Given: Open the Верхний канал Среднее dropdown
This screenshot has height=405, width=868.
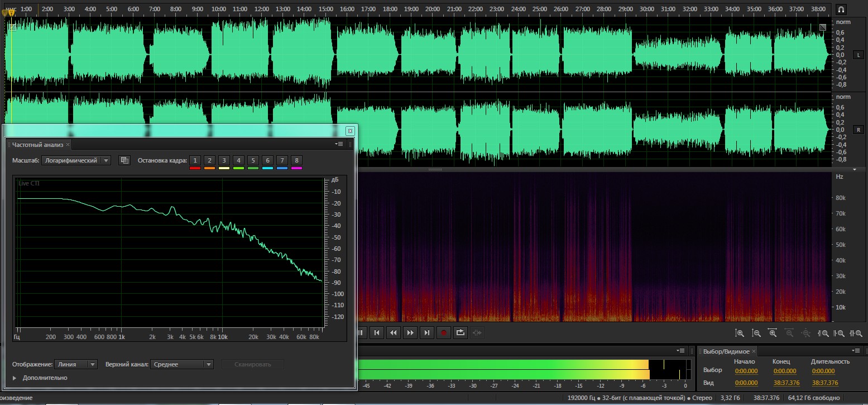Looking at the screenshot, I should click(x=182, y=364).
